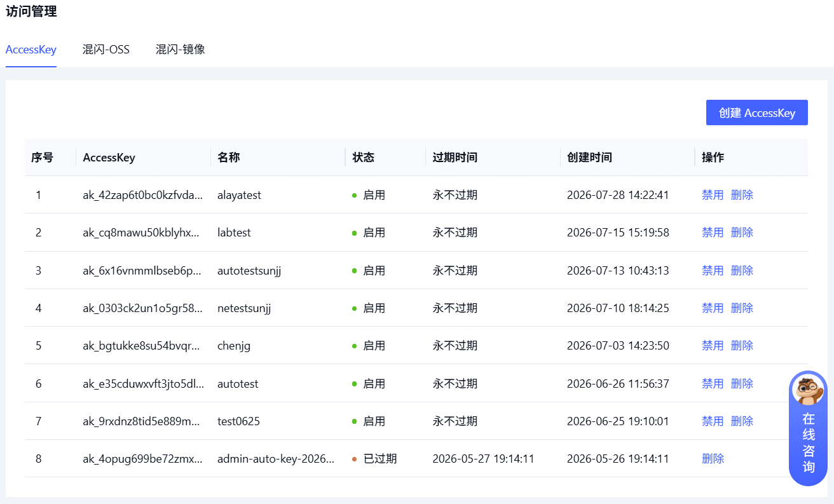Click the name test0625
834x504 pixels.
coord(238,421)
